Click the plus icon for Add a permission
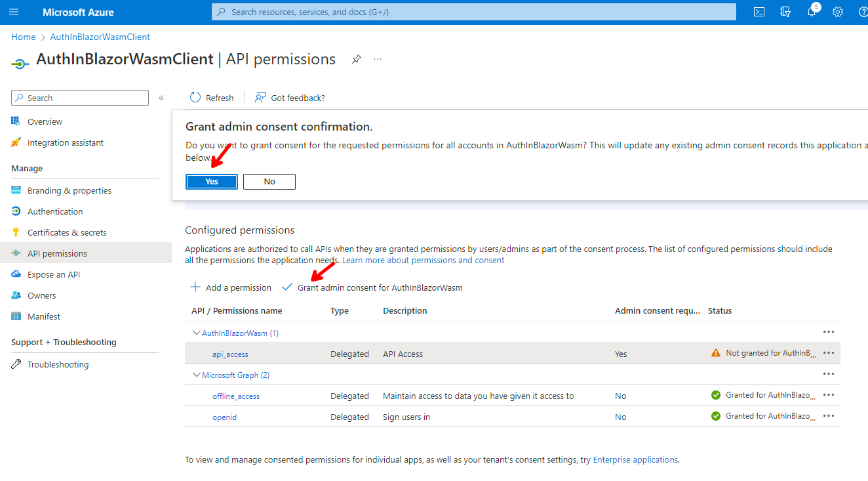This screenshot has width=868, height=481. (x=195, y=287)
